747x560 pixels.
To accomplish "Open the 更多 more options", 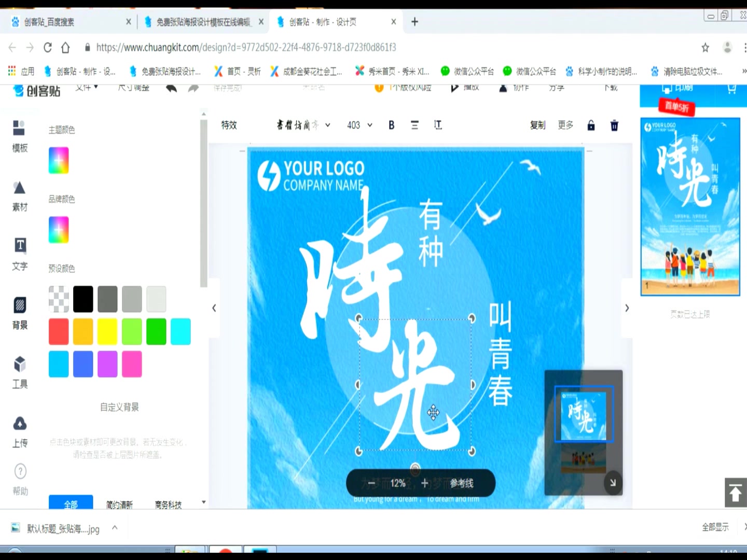I will pos(565,125).
